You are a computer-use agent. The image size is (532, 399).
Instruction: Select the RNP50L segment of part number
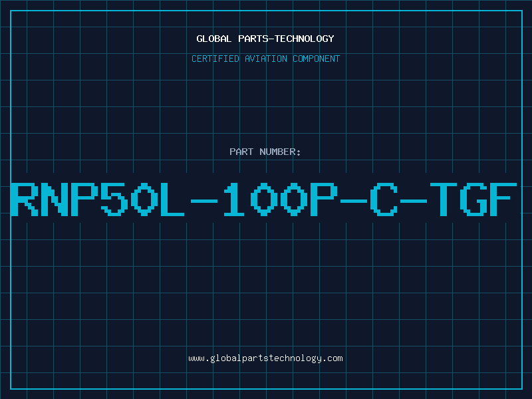click(x=98, y=199)
